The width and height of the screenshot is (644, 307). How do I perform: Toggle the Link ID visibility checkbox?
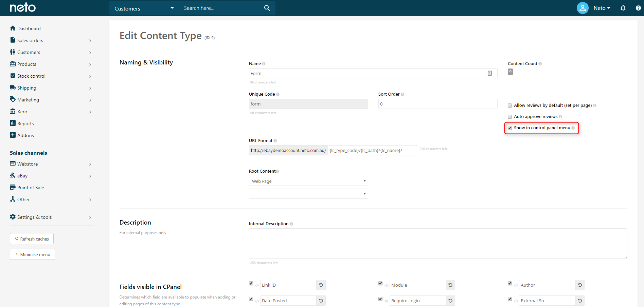[251, 283]
